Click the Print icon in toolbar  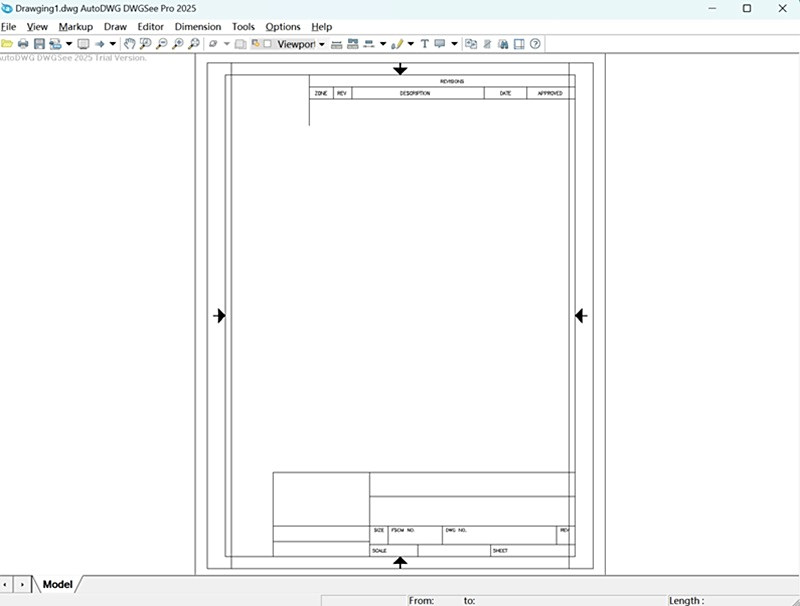click(23, 44)
